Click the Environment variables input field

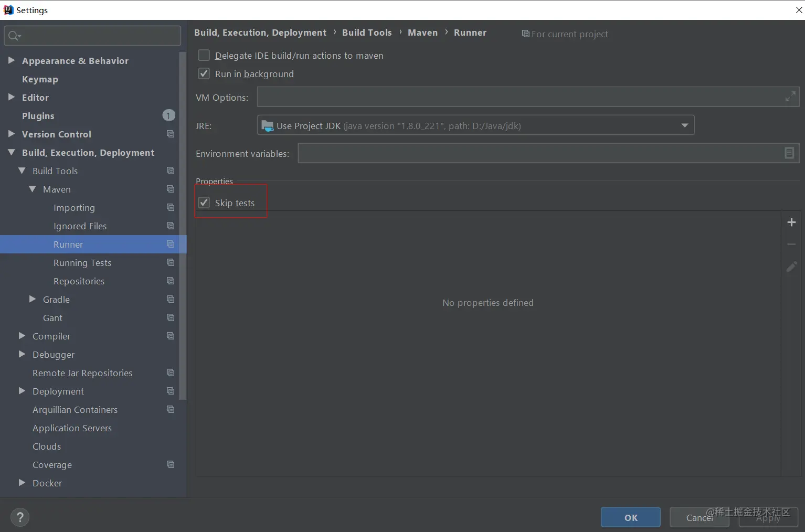(x=548, y=153)
